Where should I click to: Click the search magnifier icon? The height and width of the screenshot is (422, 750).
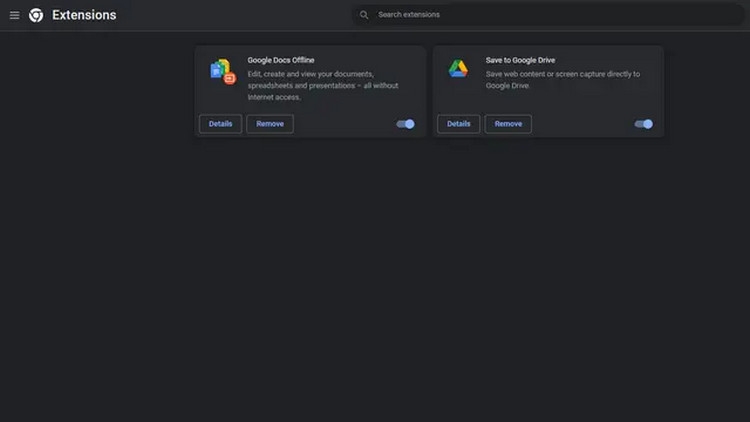(364, 15)
